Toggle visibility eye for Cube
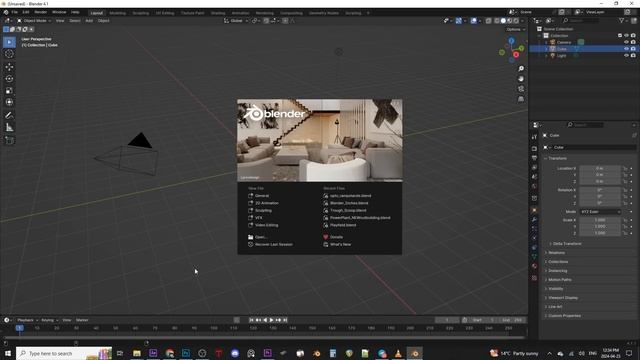 click(x=626, y=49)
